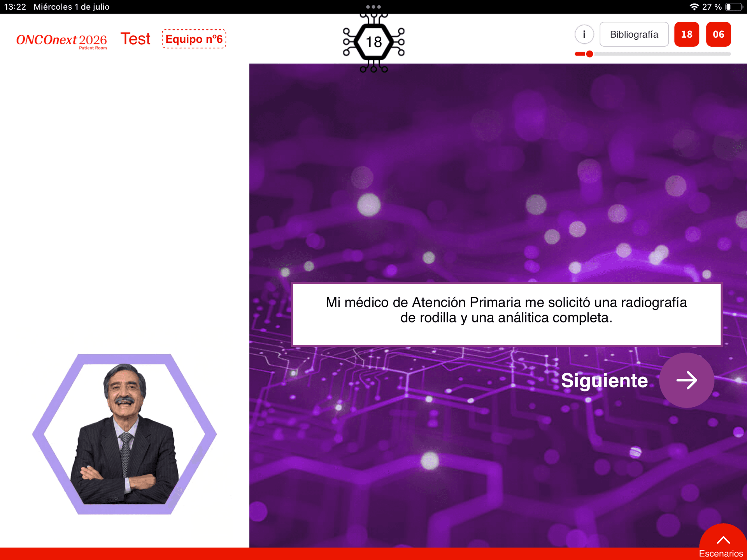Tap the 13:22 clock in status bar
747x560 pixels.
[15, 7]
